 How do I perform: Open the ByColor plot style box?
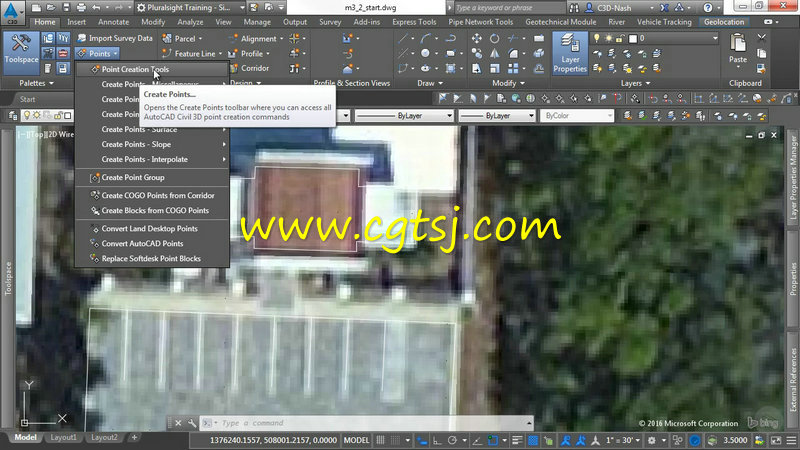pyautogui.click(x=577, y=116)
